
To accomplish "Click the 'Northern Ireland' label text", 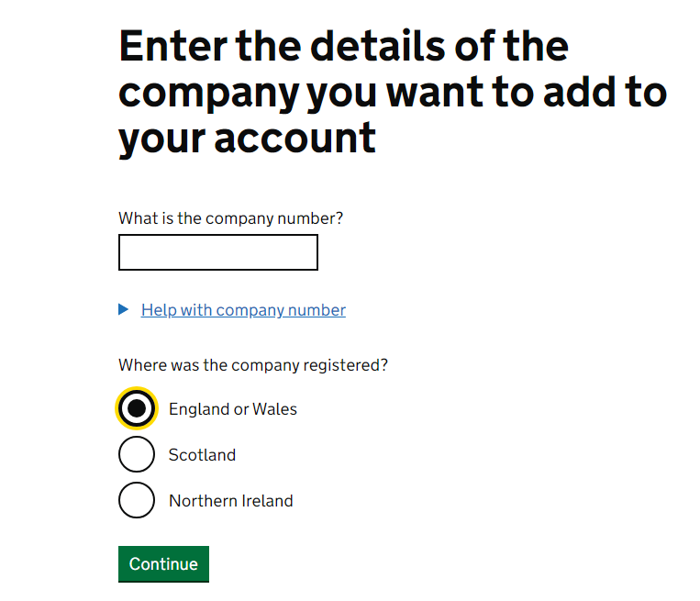I will (231, 501).
